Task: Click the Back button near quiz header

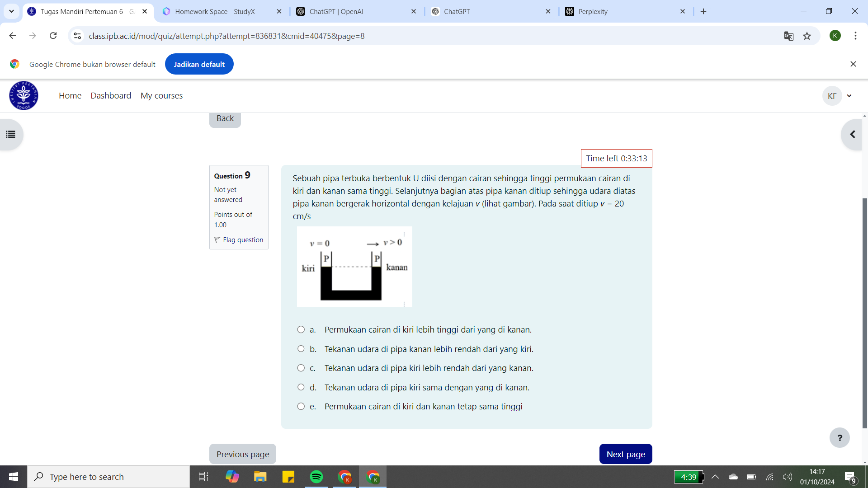Action: pyautogui.click(x=225, y=118)
